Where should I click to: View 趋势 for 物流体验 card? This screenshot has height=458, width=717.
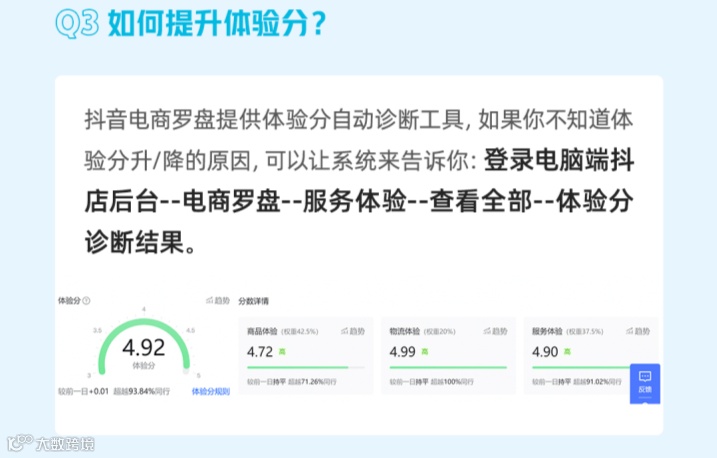495,331
